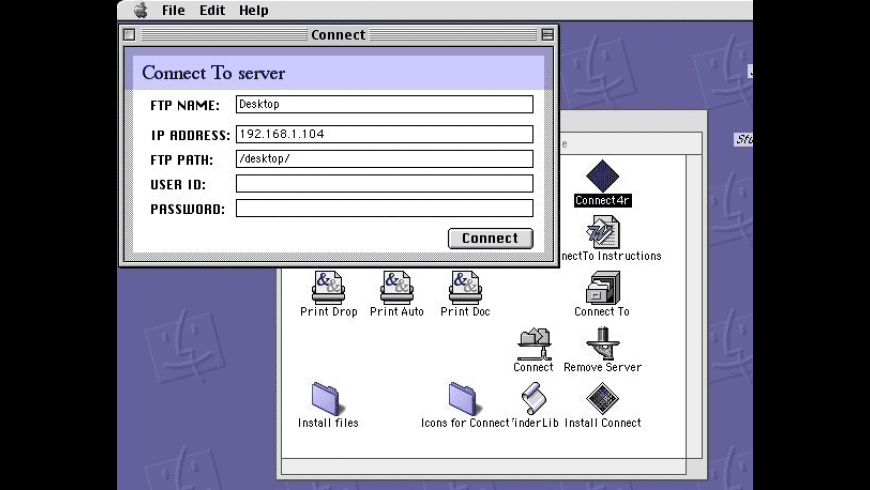Viewport: 870px width, 490px height.
Task: Click the IP Address field
Action: coord(384,134)
